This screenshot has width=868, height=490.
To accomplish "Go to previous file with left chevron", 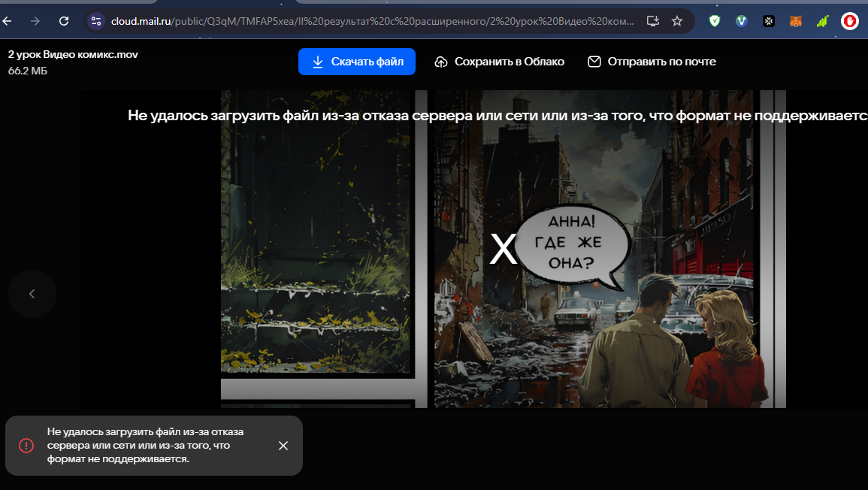I will pyautogui.click(x=32, y=293).
